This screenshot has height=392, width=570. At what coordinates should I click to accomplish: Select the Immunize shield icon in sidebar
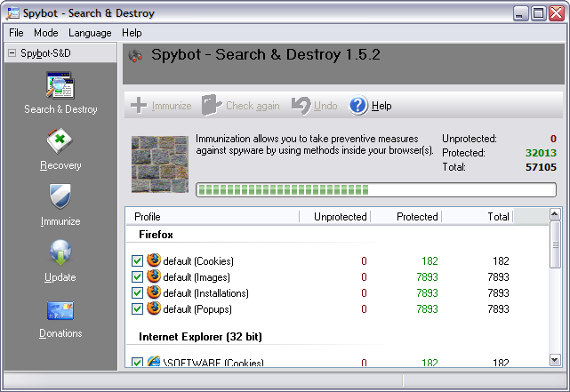tap(60, 196)
